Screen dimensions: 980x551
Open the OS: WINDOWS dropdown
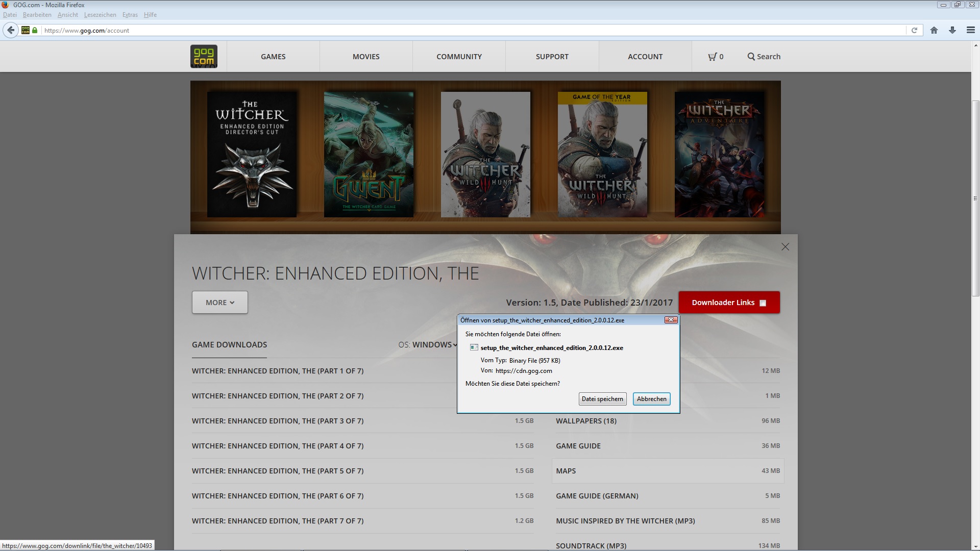(x=428, y=345)
